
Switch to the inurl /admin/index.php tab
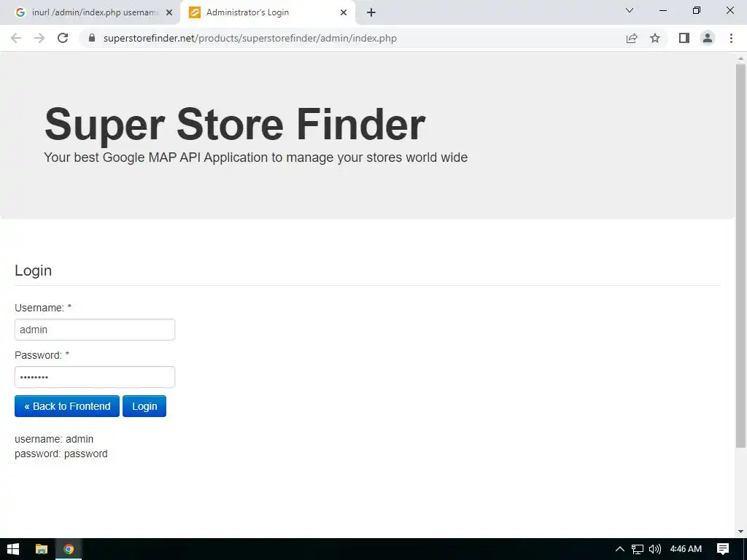(x=90, y=12)
